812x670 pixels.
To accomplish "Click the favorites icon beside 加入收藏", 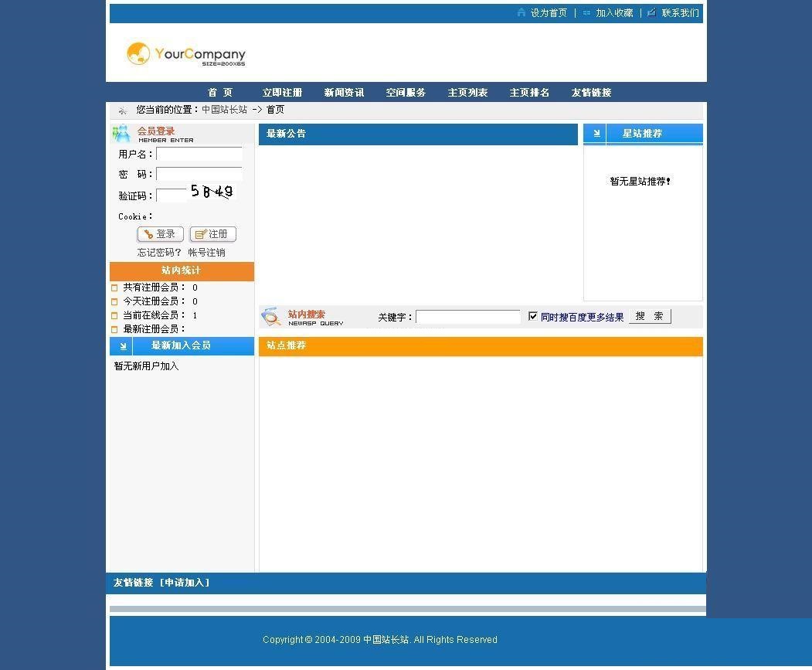I will 586,13.
